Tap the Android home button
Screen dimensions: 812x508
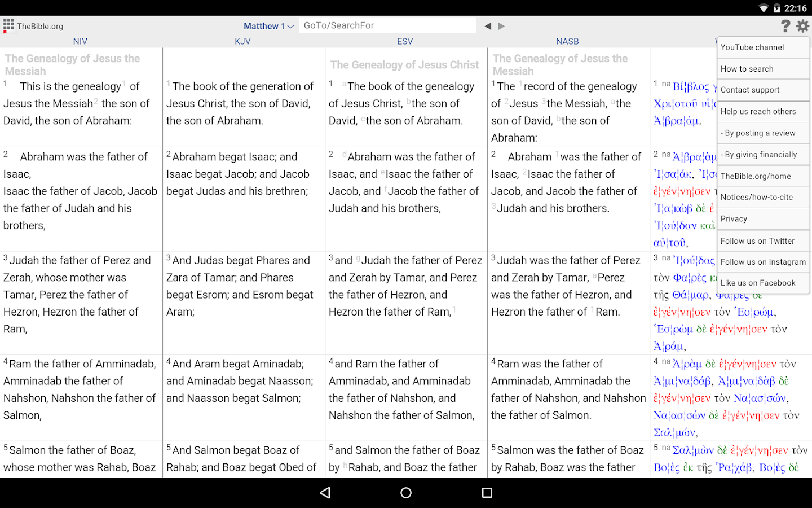coord(406,493)
